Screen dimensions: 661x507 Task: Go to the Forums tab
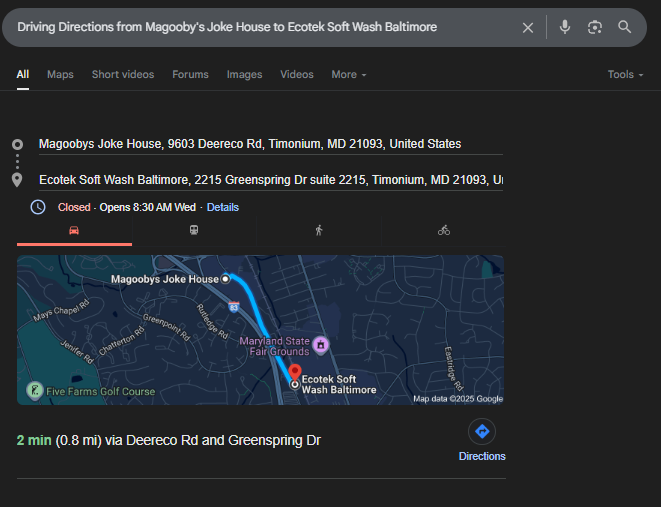coord(190,75)
